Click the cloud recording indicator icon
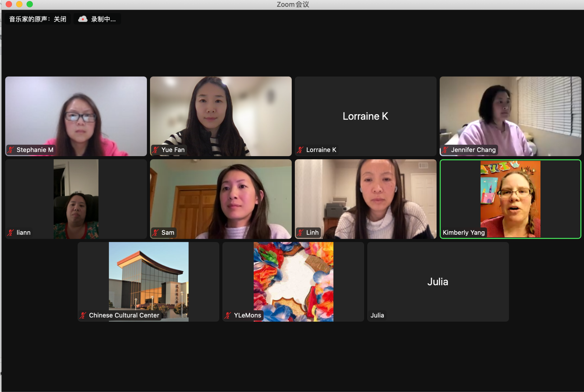Image resolution: width=584 pixels, height=392 pixels. (x=82, y=19)
